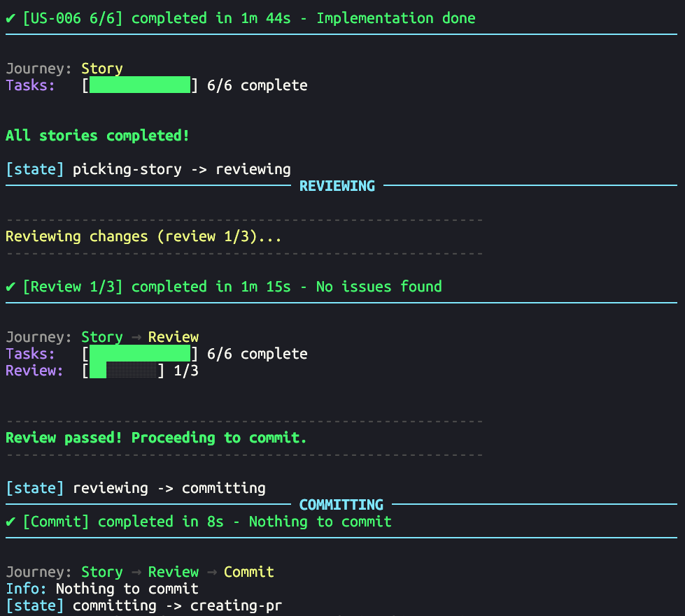Click the 'Reviewing changes (review 1/3)...' line
This screenshot has height=616, width=685.
pos(143,236)
